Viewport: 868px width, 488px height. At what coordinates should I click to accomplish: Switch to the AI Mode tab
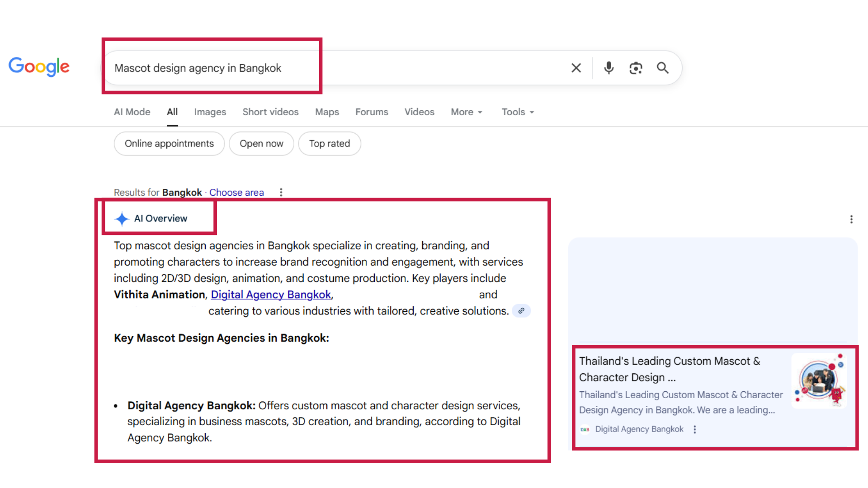click(x=132, y=112)
